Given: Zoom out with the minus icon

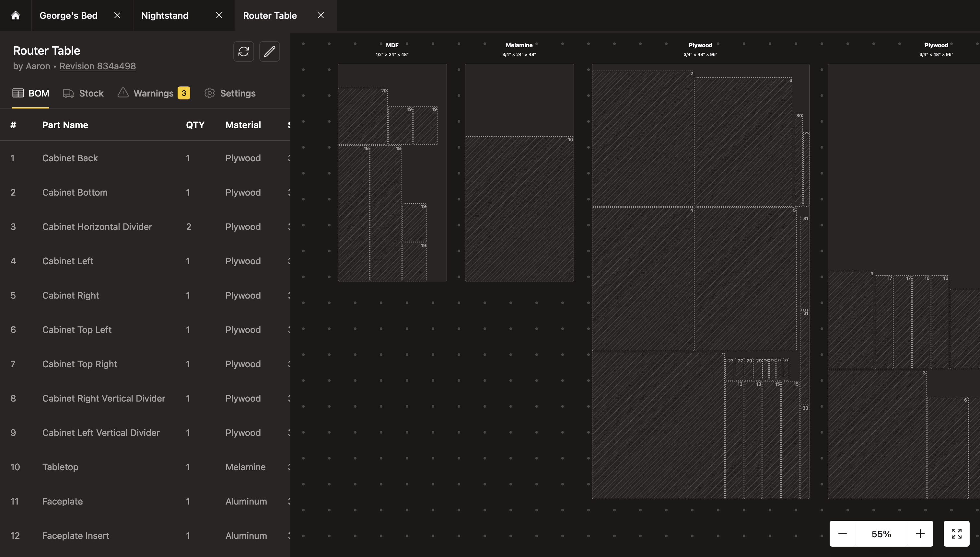Looking at the screenshot, I should (843, 534).
